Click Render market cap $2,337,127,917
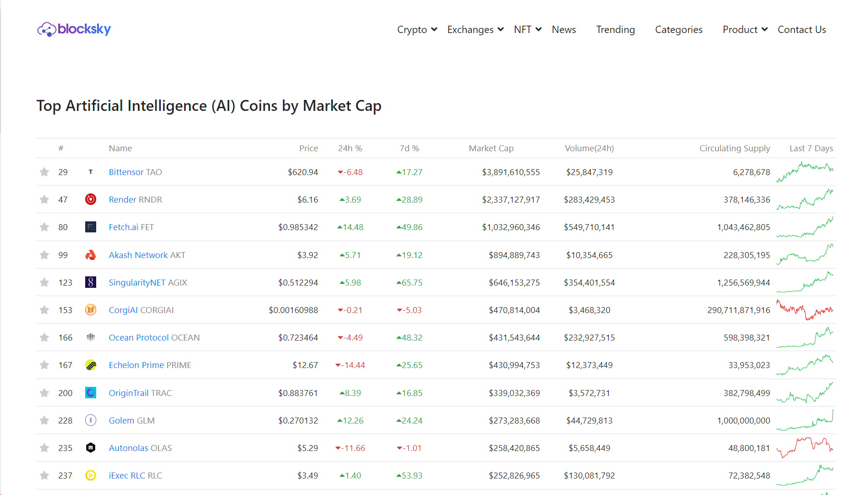 pos(511,199)
